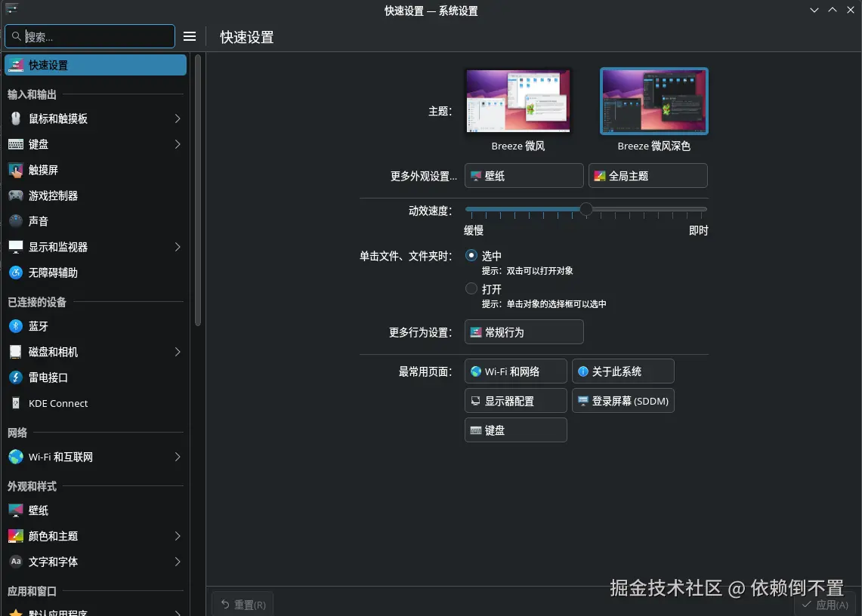Screen dimensions: 862x616
Task: Expand 颜色和主题 chevron
Action: tap(177, 536)
